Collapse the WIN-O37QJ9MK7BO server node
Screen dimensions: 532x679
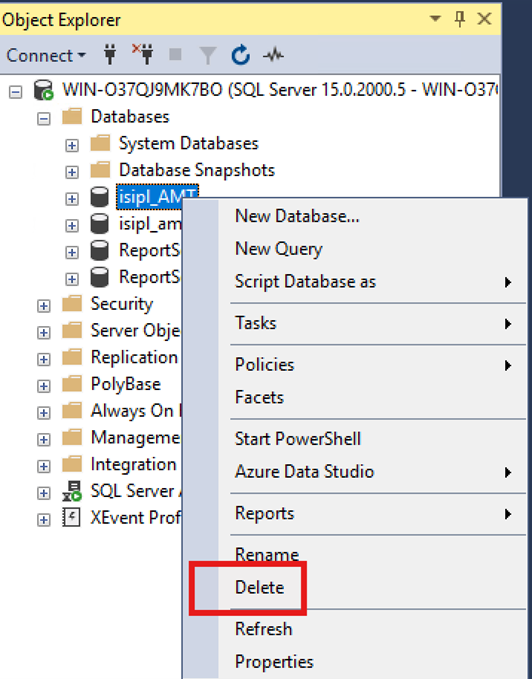coord(16,92)
